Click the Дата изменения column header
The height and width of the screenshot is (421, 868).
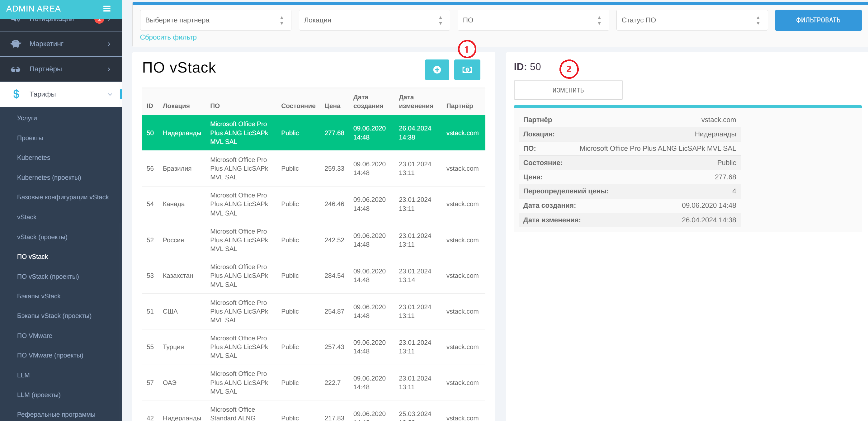pyautogui.click(x=416, y=102)
